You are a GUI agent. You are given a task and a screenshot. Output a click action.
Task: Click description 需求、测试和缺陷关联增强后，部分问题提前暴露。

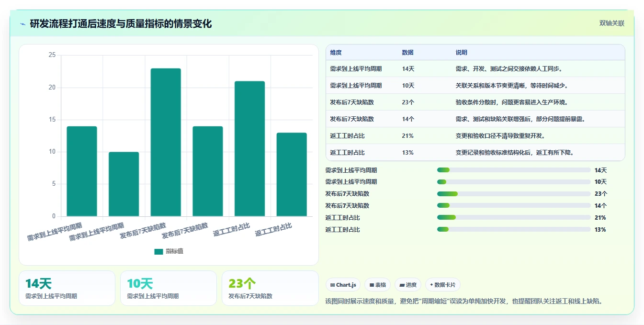coord(520,119)
